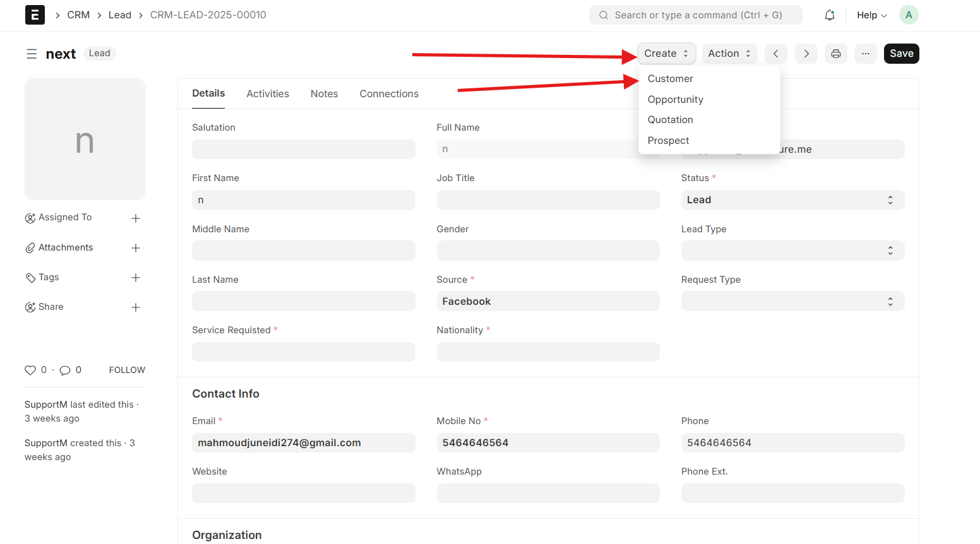Image resolution: width=980 pixels, height=544 pixels.
Task: Open the Action dropdown
Action: tap(729, 54)
